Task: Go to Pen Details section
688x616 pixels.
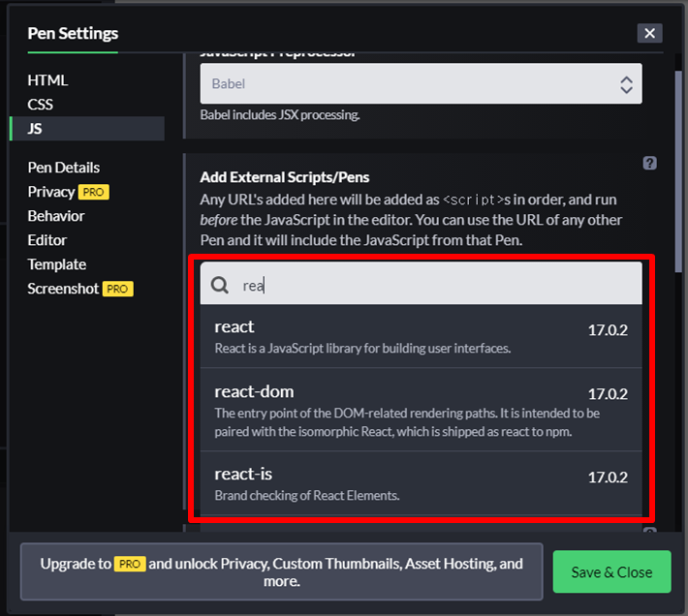Action: coord(64,168)
